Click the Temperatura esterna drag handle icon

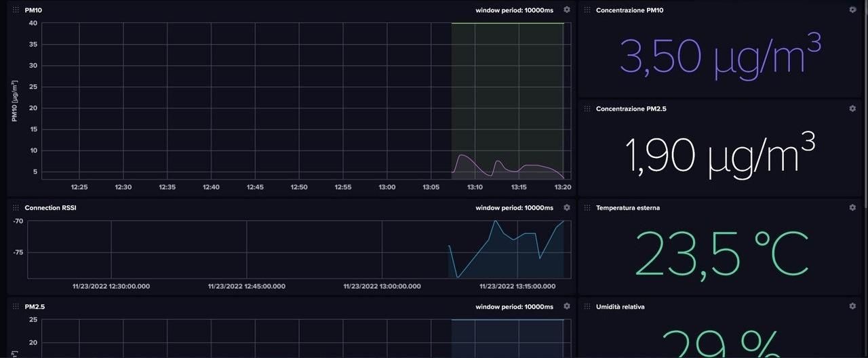pyautogui.click(x=587, y=208)
